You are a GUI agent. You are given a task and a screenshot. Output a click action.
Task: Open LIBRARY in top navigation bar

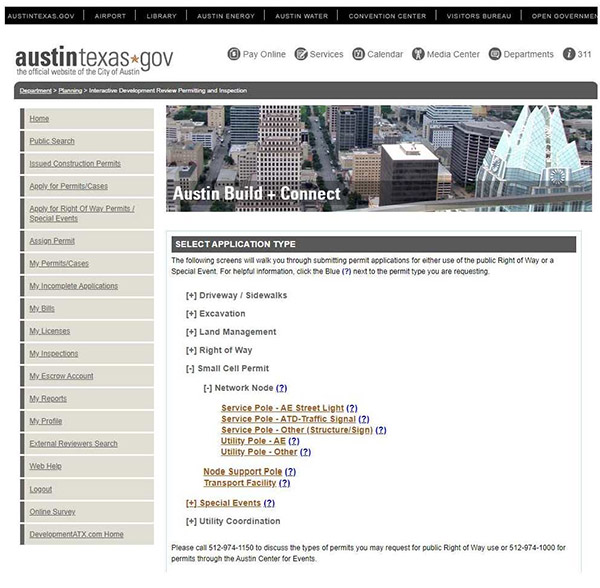click(x=161, y=16)
